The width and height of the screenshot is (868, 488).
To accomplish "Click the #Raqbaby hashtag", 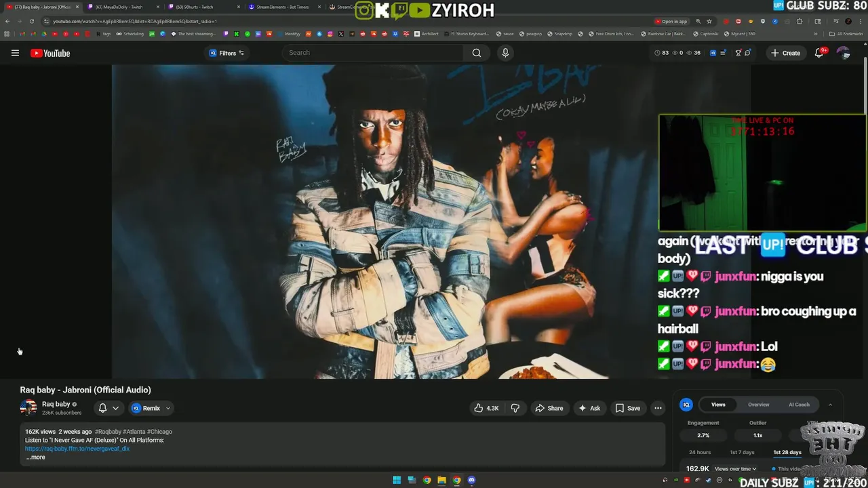I will point(108,432).
